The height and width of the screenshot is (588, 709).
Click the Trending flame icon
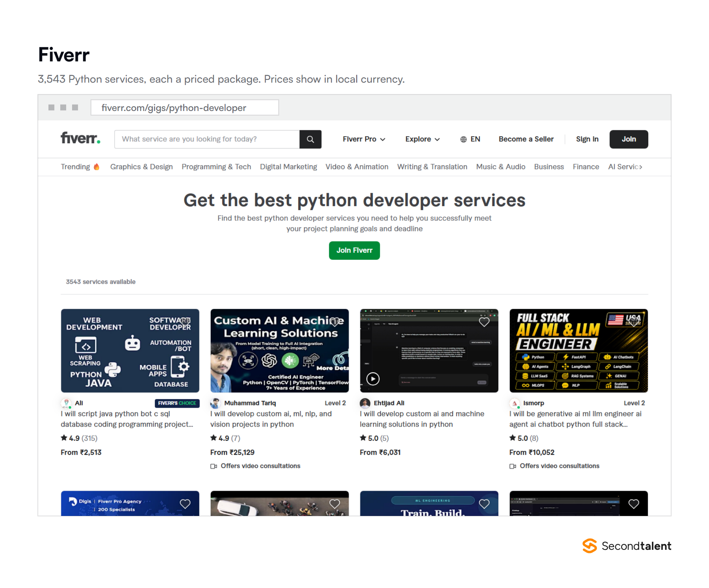pos(97,167)
